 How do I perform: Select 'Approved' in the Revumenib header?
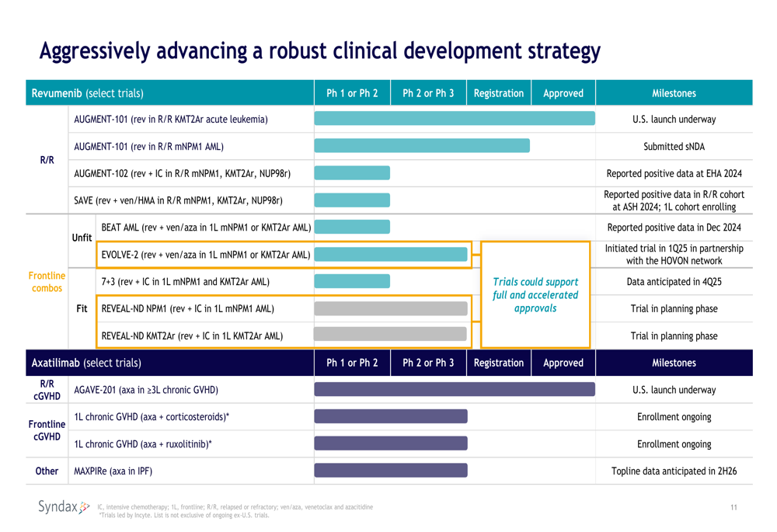point(563,93)
